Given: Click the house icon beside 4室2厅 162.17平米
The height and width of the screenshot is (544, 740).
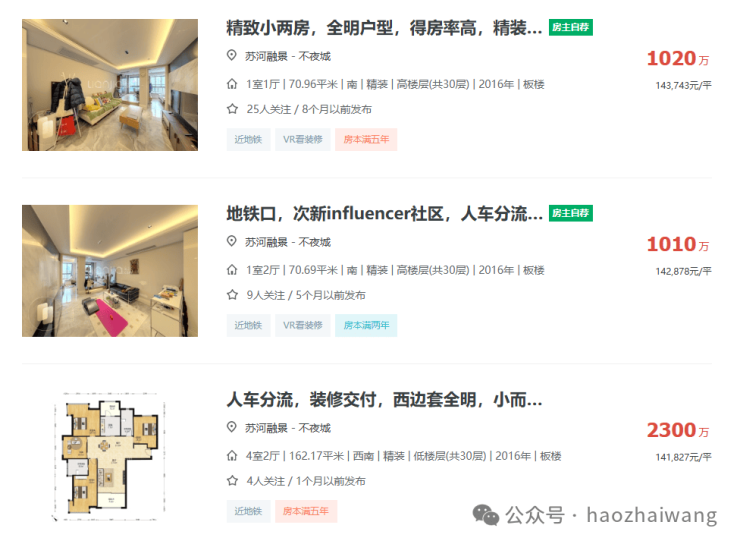Looking at the screenshot, I should [232, 456].
